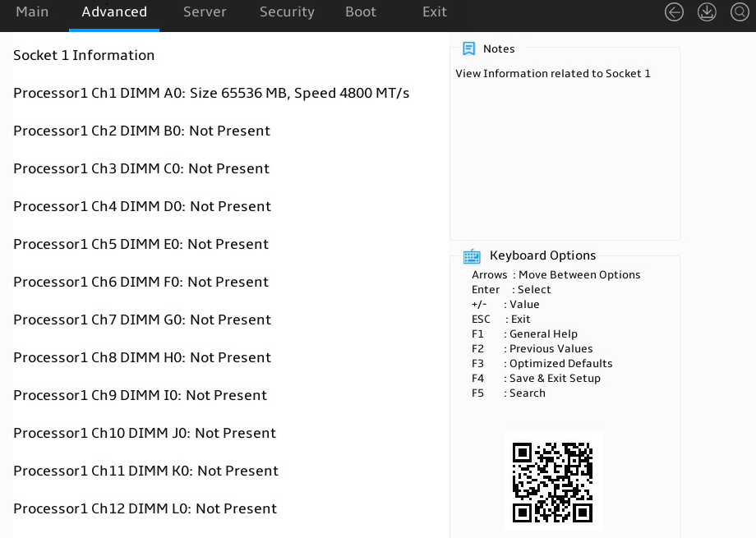This screenshot has width=756, height=538.
Task: Click the save download icon
Action: 707,12
